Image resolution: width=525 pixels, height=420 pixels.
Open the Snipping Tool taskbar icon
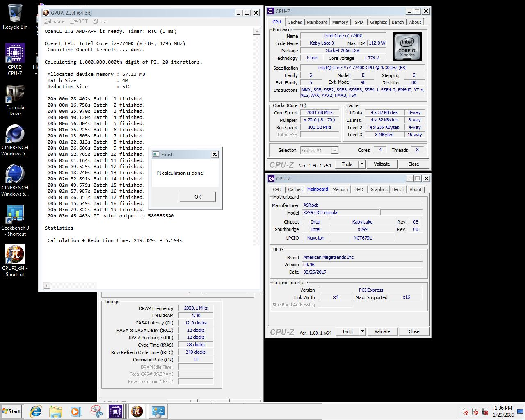point(96,411)
